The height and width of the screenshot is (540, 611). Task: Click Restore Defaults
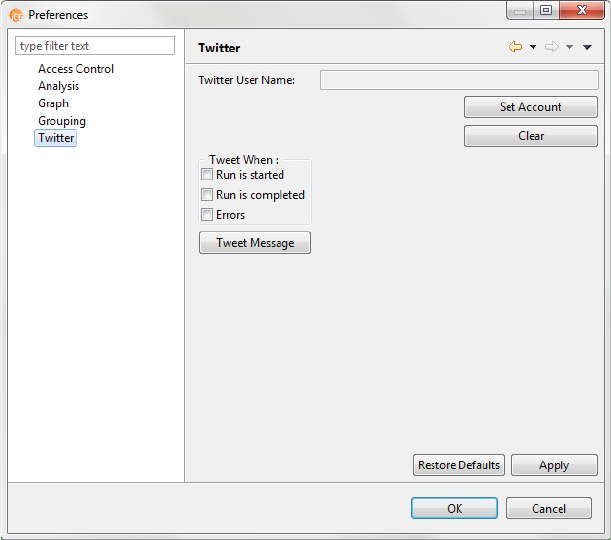click(x=459, y=465)
